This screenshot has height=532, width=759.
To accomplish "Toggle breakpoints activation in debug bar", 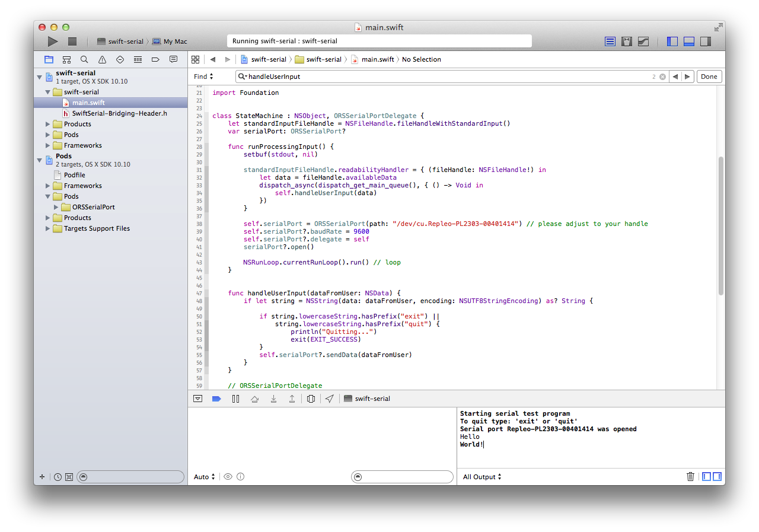I will pyautogui.click(x=216, y=399).
